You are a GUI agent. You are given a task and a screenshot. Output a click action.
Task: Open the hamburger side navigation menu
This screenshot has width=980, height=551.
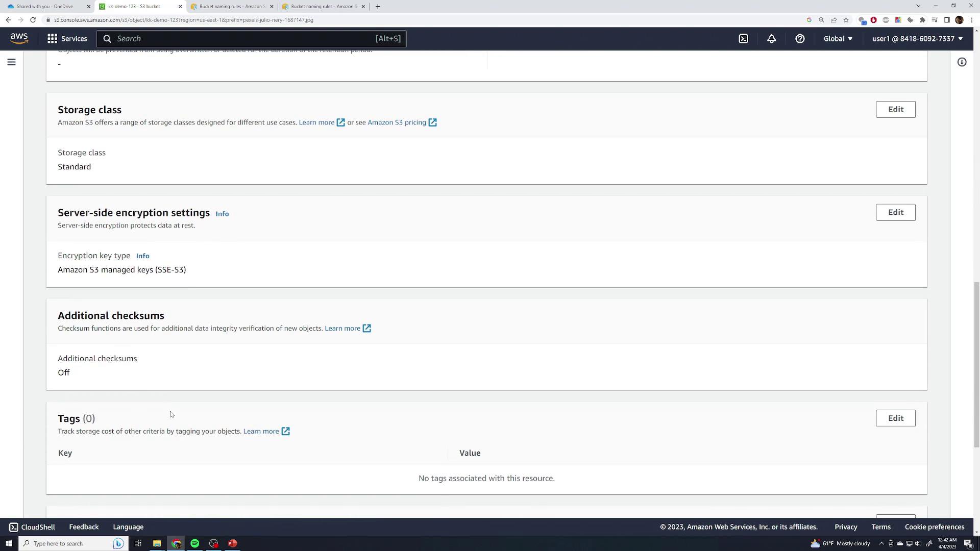pos(11,62)
